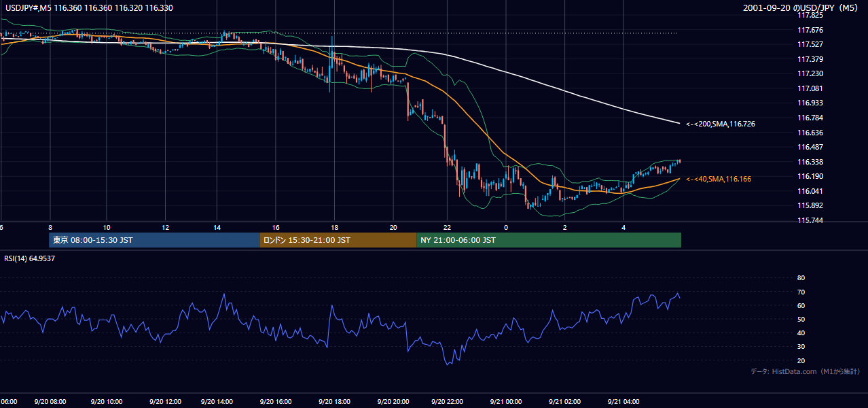Viewport: 868px width, 408px height.
Task: Click hour label 22 under the price chart
Action: 447,227
